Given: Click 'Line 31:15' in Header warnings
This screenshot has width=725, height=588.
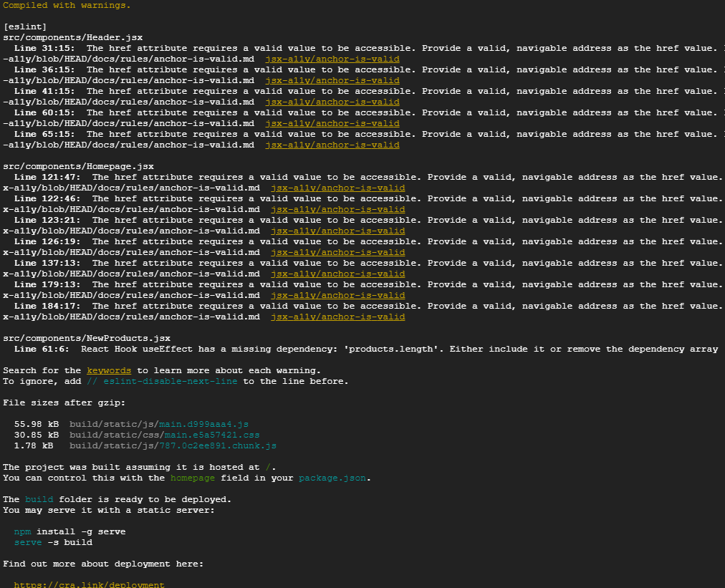Looking at the screenshot, I should (x=44, y=49).
